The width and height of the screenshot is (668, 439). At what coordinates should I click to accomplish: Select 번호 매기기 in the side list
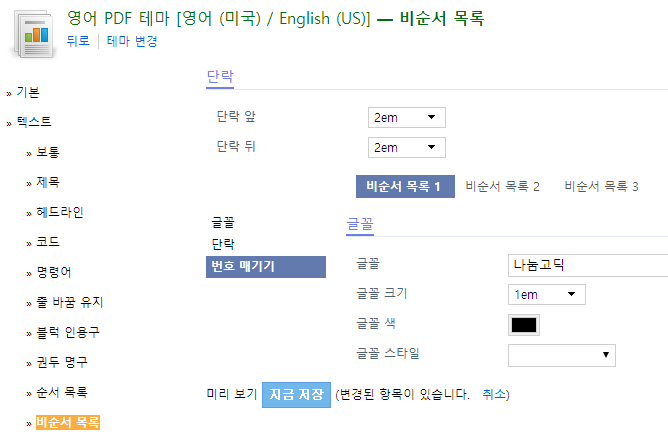click(266, 267)
